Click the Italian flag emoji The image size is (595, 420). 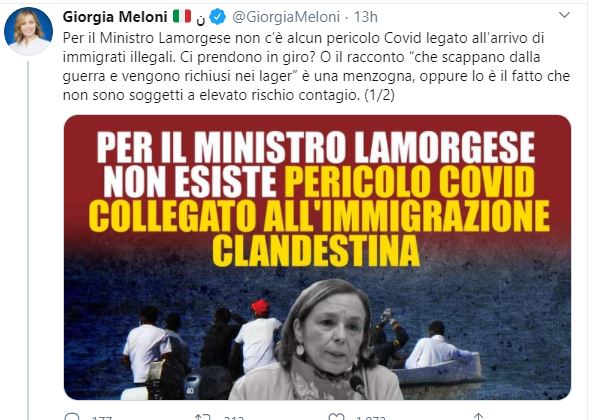coord(182,16)
